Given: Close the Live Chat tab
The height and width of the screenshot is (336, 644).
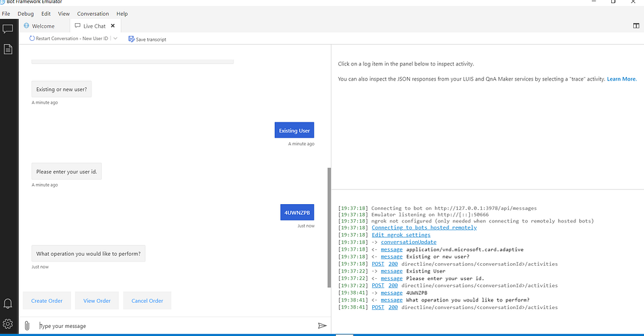Looking at the screenshot, I should coord(113,26).
